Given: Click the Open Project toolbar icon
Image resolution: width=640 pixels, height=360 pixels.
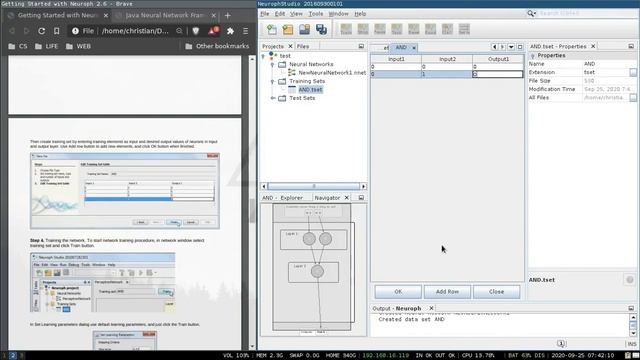Looking at the screenshot, I should point(304,29).
